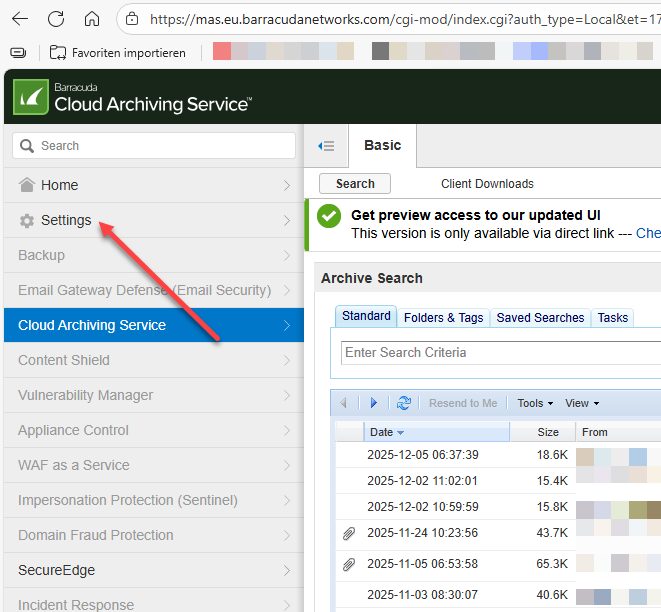Expand the Home menu chevron
The width and height of the screenshot is (661, 612).
click(287, 185)
